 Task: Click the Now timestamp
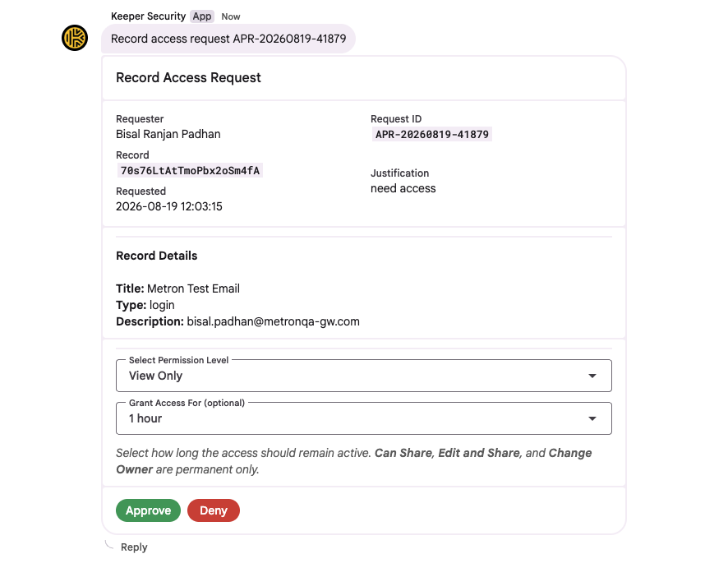pos(231,16)
